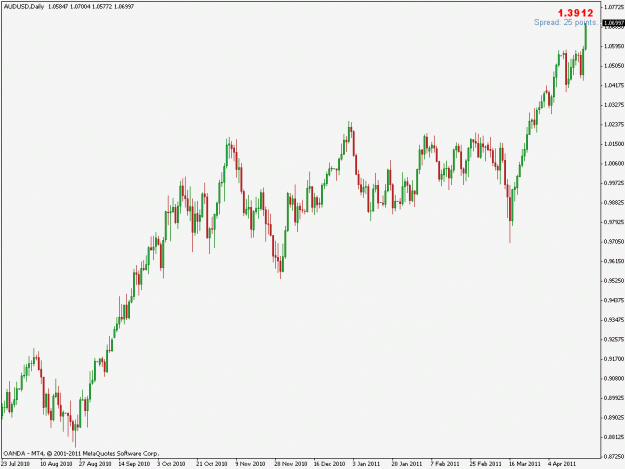
Task: Click the 16 Dec 2010 date label
Action: coord(329,464)
